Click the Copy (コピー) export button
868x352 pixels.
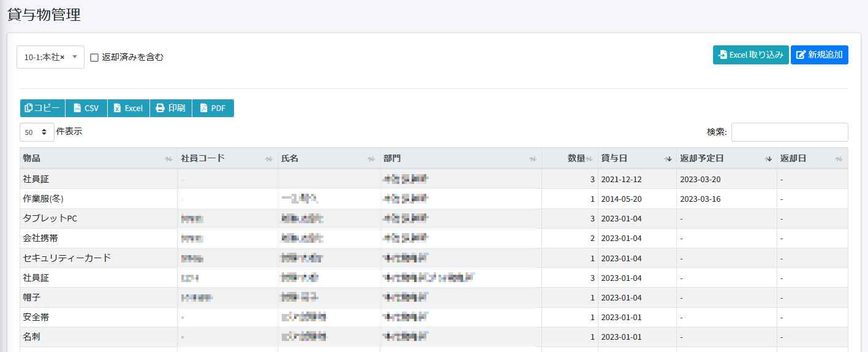point(42,108)
